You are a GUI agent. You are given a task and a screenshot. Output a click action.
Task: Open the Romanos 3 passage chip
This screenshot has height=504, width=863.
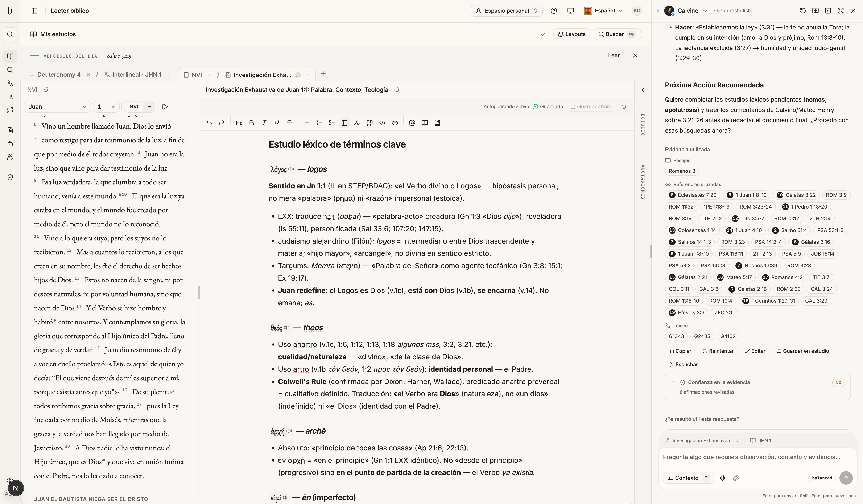[682, 171]
